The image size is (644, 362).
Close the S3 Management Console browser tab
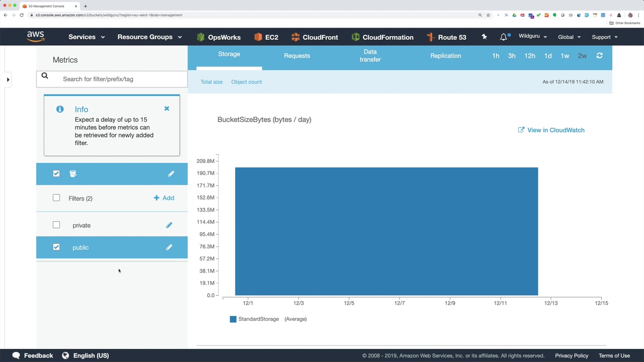pos(76,6)
